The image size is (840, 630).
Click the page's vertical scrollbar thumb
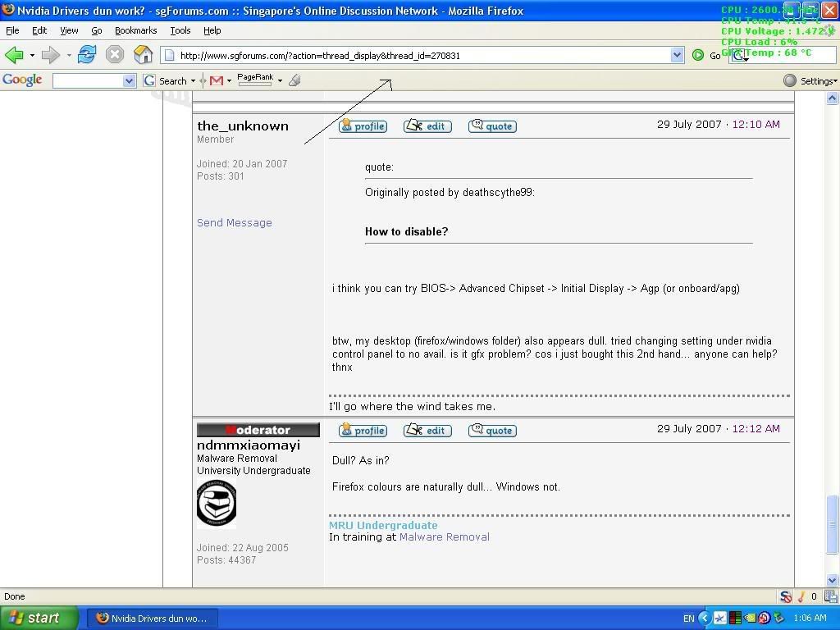point(833,525)
